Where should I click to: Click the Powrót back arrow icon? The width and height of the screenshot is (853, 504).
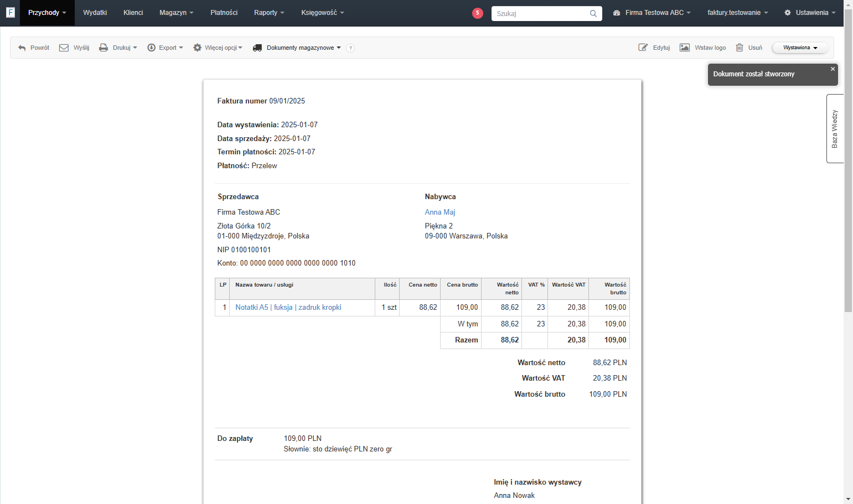coord(22,48)
